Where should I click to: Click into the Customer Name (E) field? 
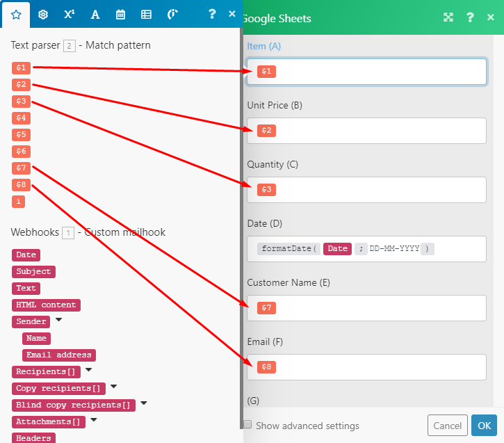tap(366, 308)
